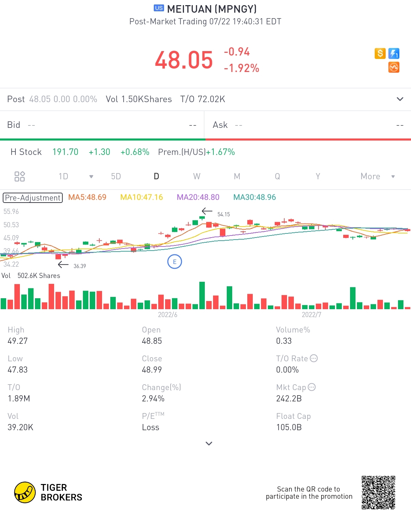Switch to the 1D chart tab

click(x=63, y=176)
